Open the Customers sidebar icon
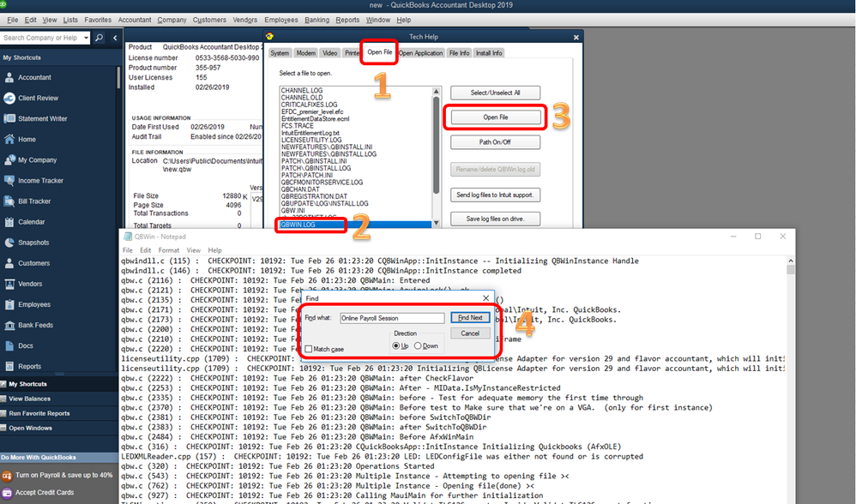856x504 pixels. pyautogui.click(x=9, y=263)
